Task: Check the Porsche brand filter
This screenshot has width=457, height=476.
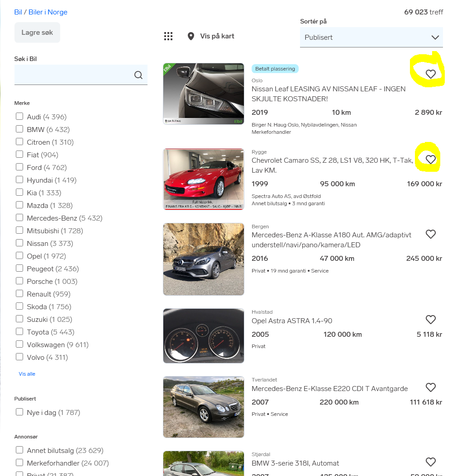Action: (x=19, y=281)
